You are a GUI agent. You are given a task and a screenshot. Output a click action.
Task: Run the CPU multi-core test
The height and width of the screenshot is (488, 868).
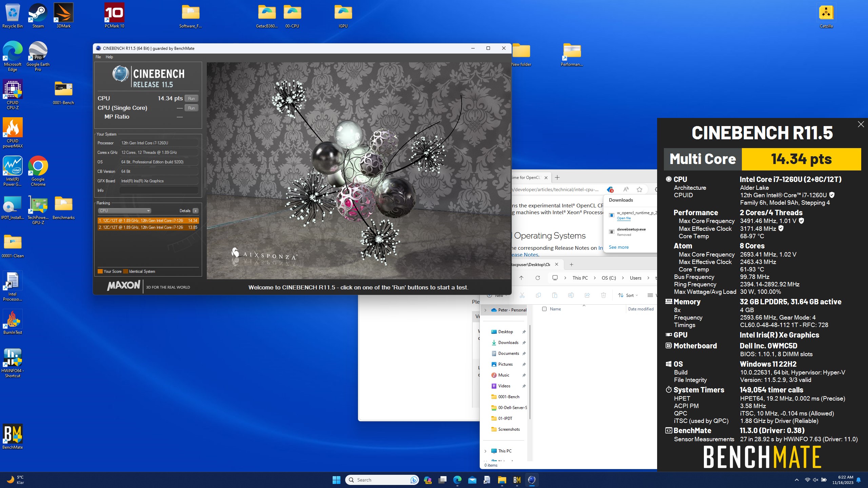192,99
